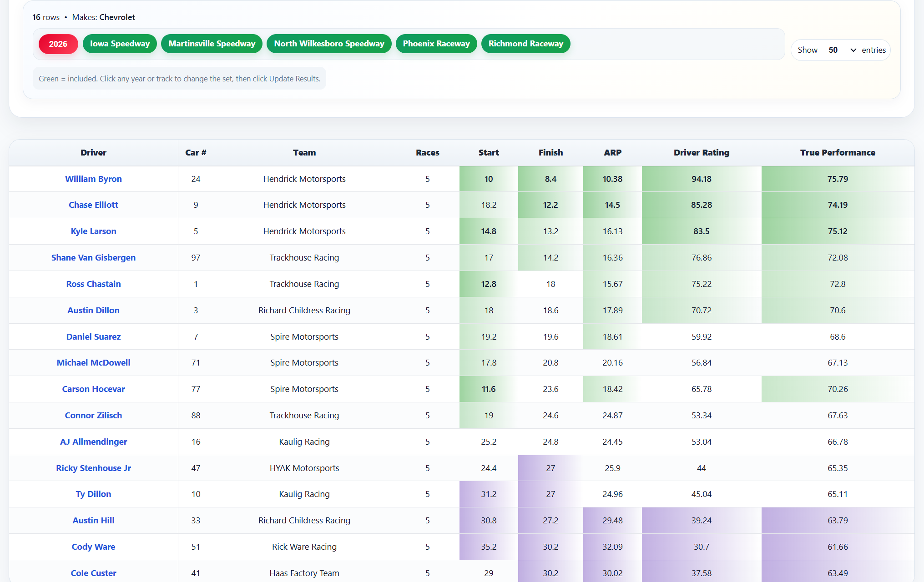Image resolution: width=924 pixels, height=582 pixels.
Task: Toggle the Phoenix Raceway track filter
Action: [x=436, y=44]
